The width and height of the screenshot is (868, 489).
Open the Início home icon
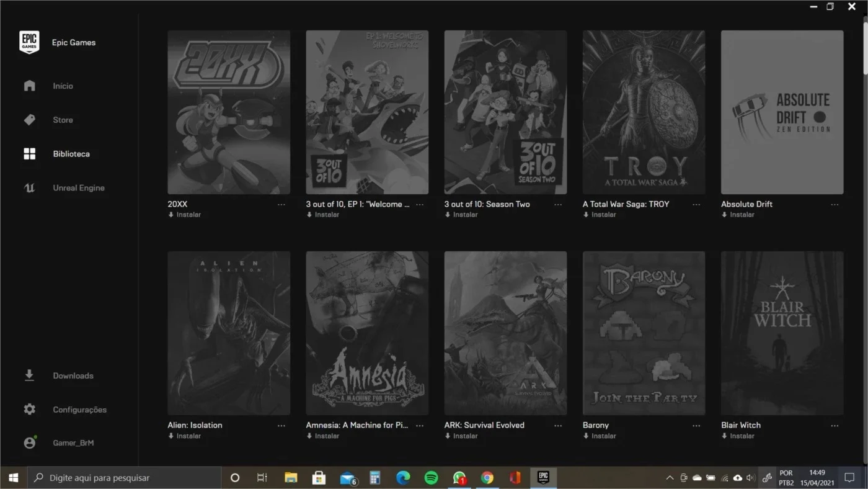tap(29, 86)
